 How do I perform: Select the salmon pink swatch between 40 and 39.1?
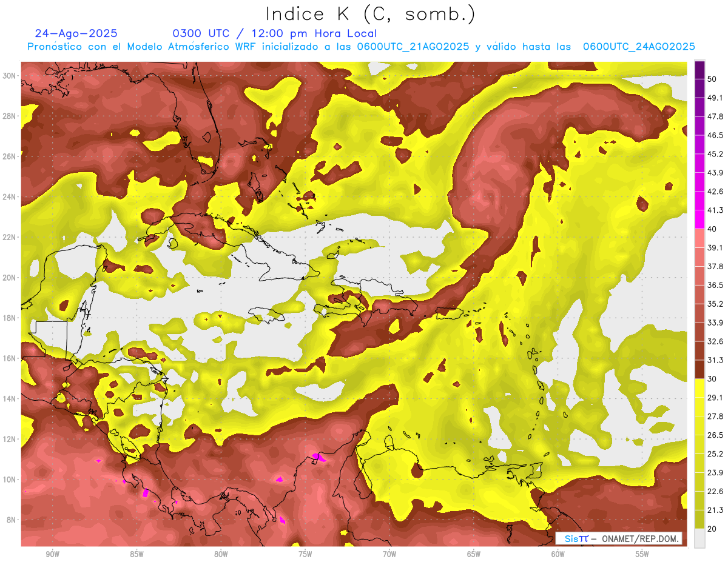click(699, 238)
